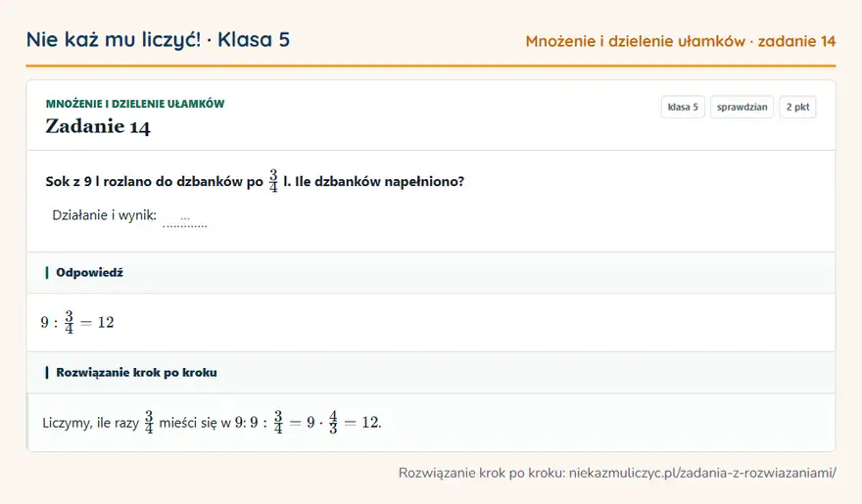Click the answer equation '9 : 3/4 = 12'
Image resolution: width=862 pixels, height=504 pixels.
(77, 322)
